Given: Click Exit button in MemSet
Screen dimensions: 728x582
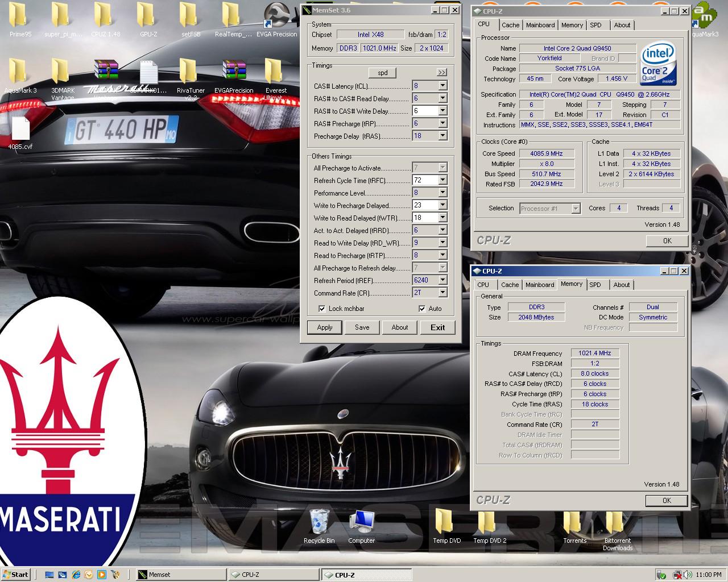Looking at the screenshot, I should pyautogui.click(x=438, y=327).
